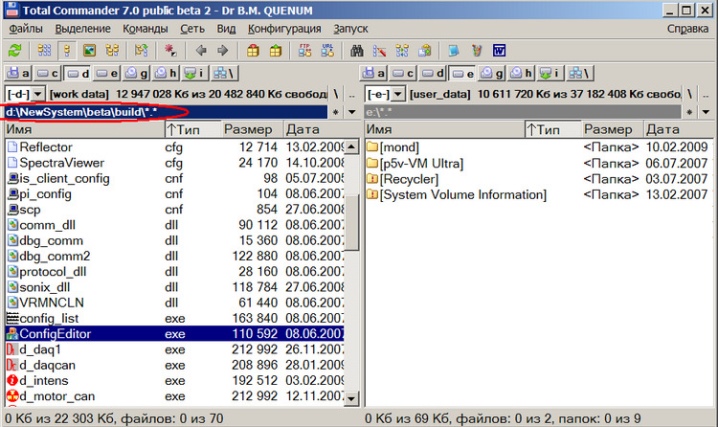Open the Запуск menu
Screen dimensions: 718x427
pos(351,29)
